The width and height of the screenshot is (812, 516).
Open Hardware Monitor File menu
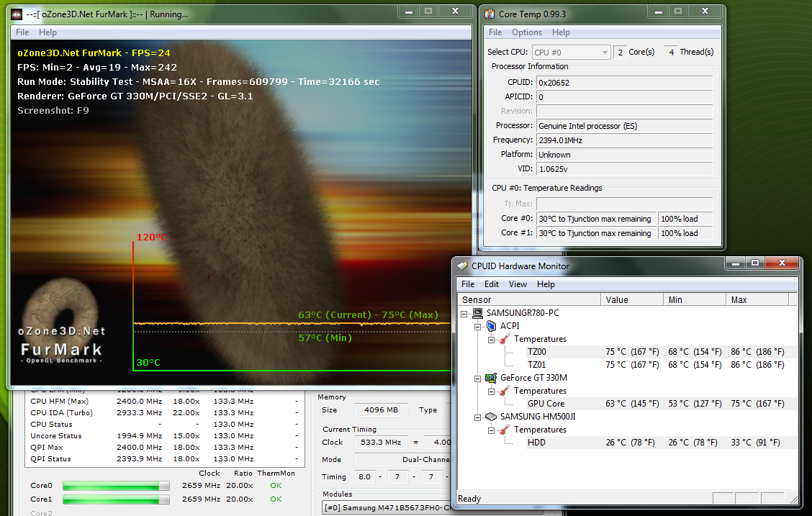[468, 284]
